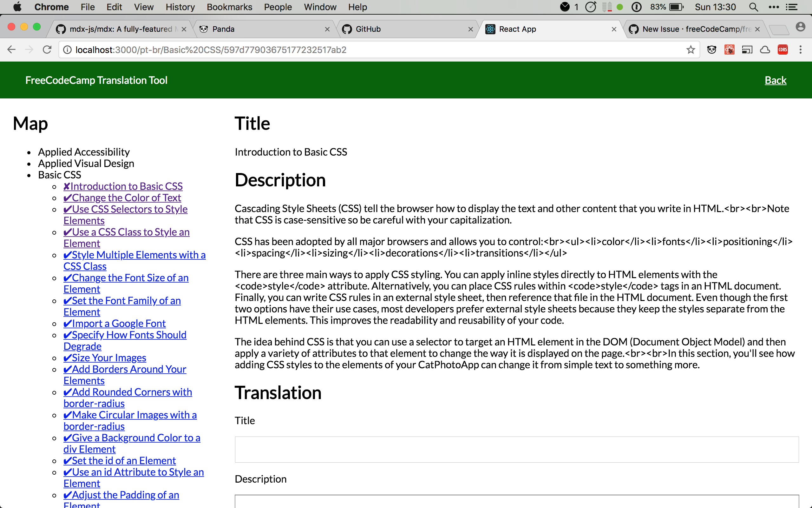Open the Apple menu
The width and height of the screenshot is (812, 508).
17,7
